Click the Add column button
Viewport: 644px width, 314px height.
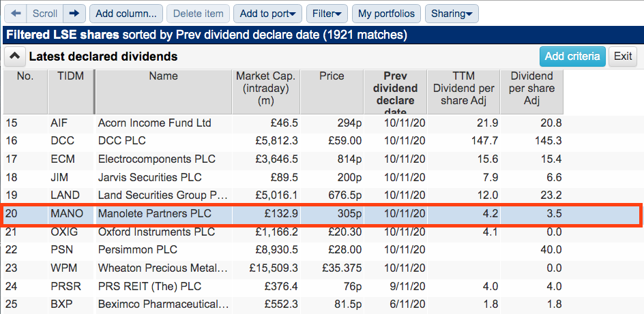click(x=126, y=14)
